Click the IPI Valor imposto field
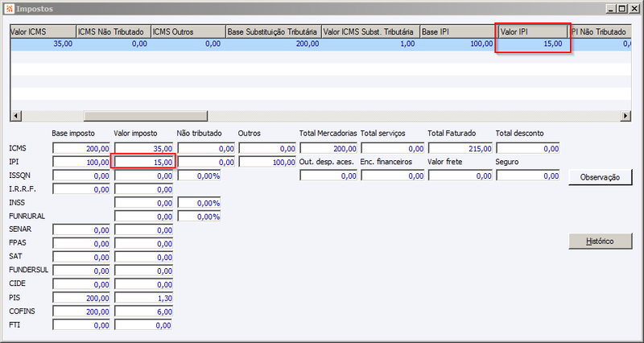 click(144, 163)
